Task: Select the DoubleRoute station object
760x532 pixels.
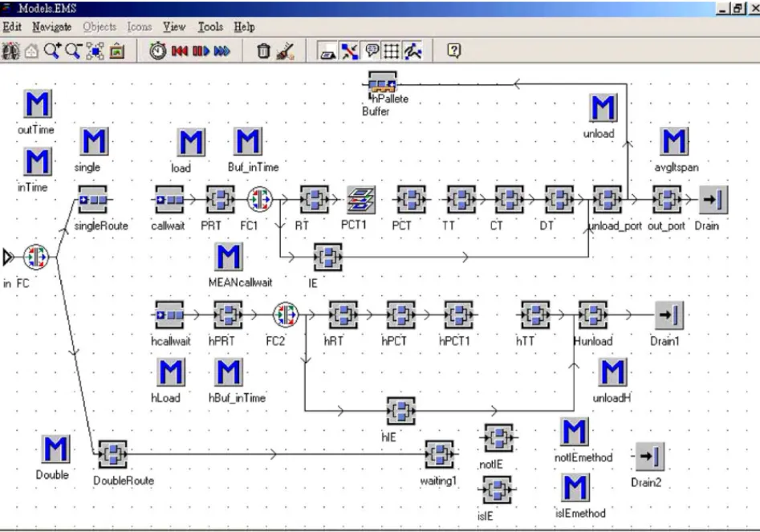Action: point(112,454)
